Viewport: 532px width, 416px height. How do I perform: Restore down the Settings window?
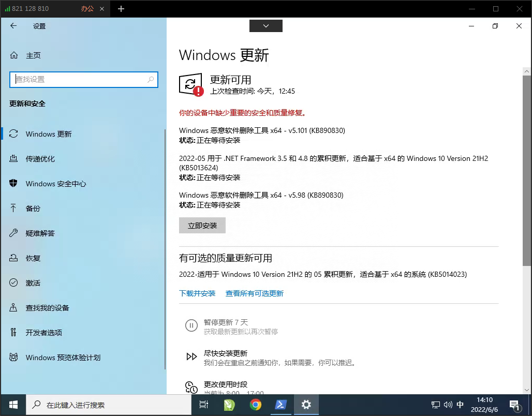click(495, 26)
